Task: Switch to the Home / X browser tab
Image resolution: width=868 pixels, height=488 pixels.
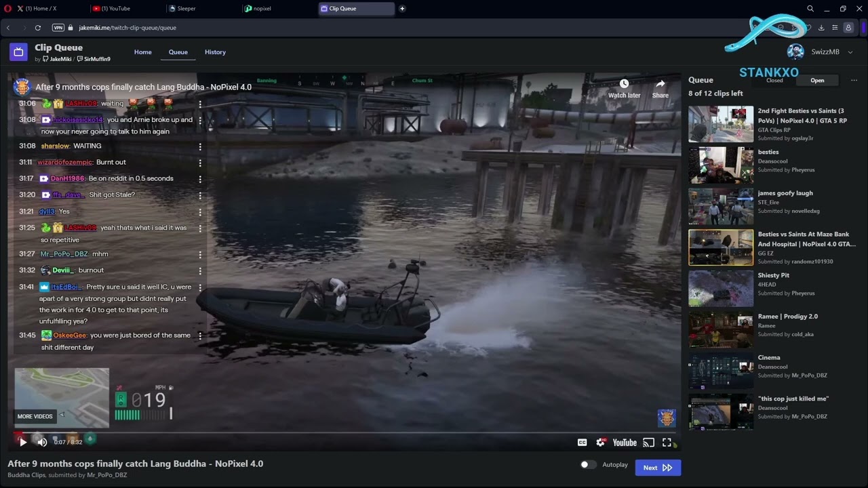Action: tap(44, 9)
